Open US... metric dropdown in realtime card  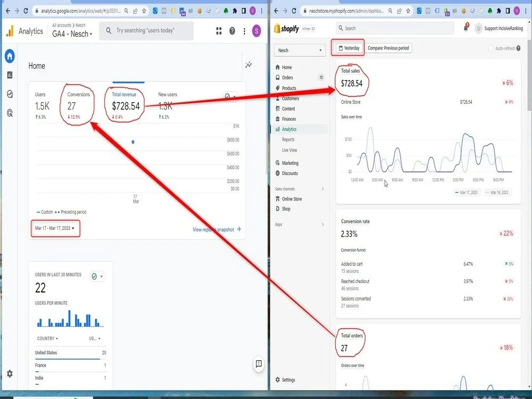click(x=95, y=338)
